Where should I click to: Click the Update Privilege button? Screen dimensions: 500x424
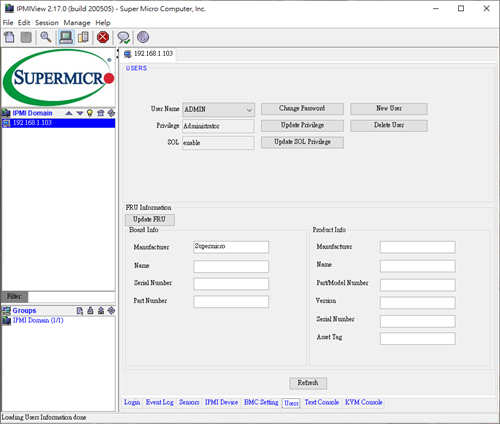302,125
